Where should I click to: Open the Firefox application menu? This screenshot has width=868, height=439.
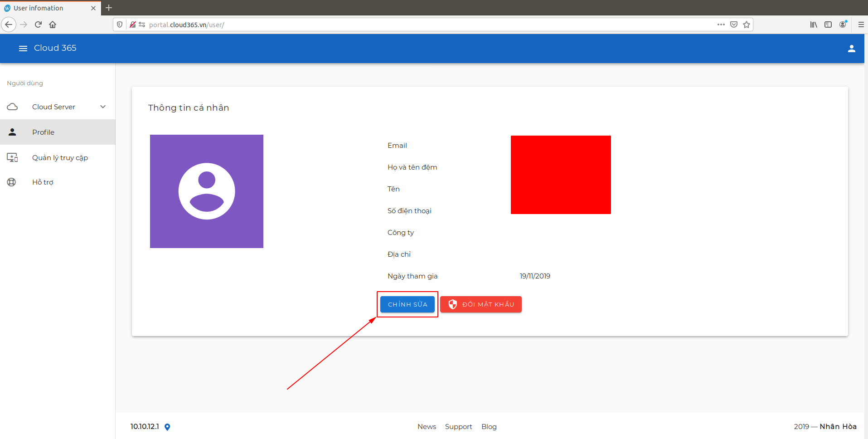click(861, 24)
